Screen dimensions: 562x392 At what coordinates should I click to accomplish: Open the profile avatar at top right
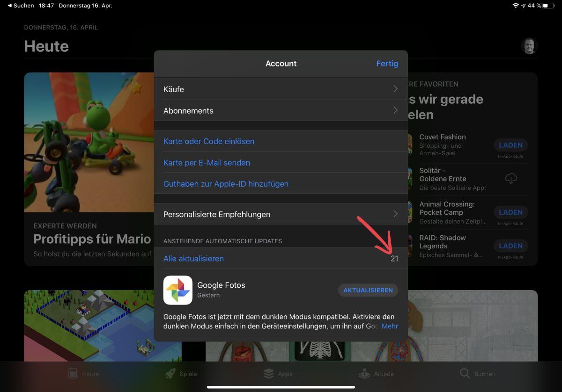click(529, 46)
